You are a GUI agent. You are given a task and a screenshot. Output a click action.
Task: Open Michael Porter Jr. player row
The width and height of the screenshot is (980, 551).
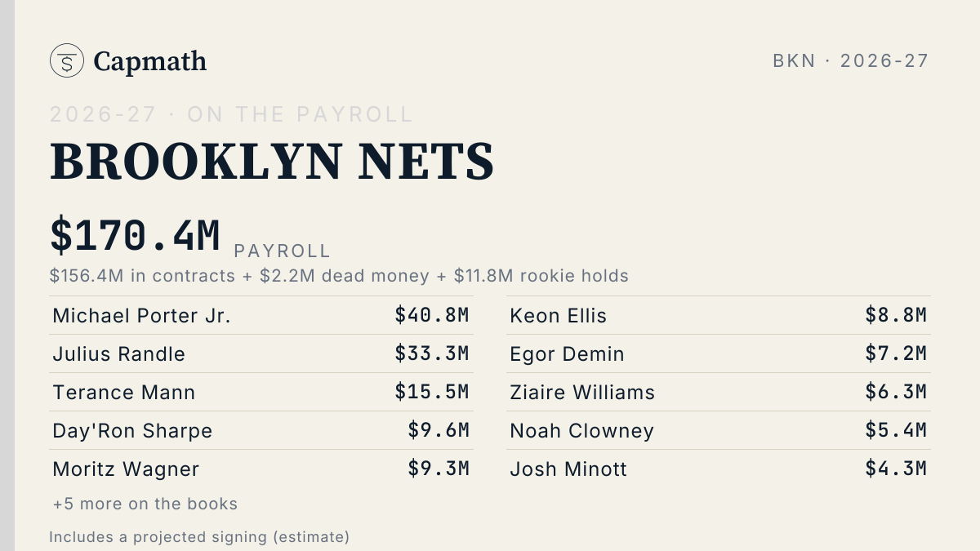261,316
